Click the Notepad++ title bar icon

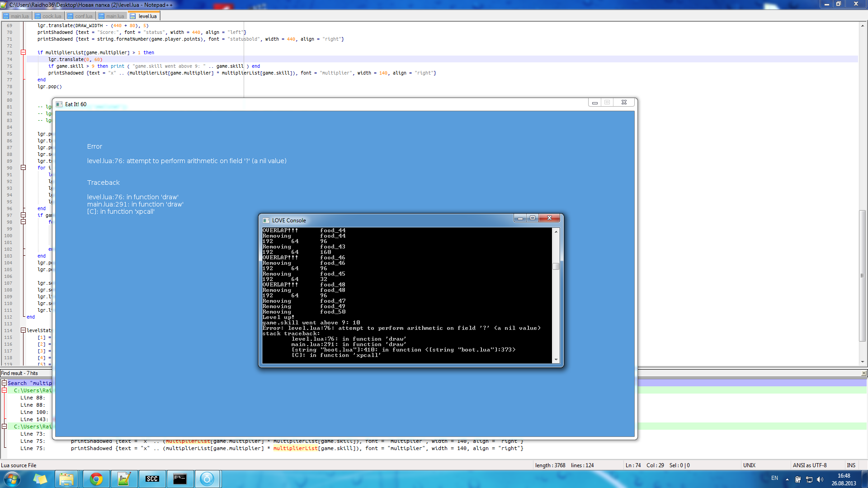[5, 5]
